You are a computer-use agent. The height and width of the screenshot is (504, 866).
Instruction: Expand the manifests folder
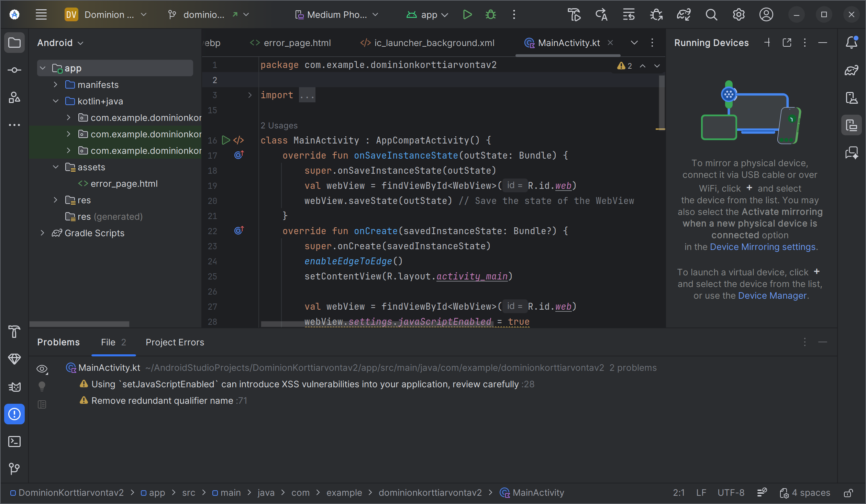tap(55, 84)
